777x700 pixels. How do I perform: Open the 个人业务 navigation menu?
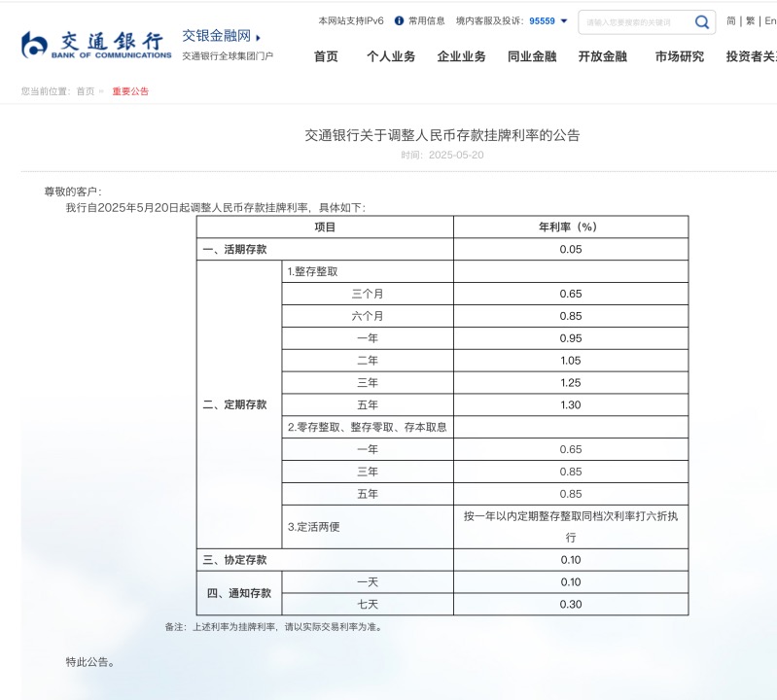pos(391,56)
